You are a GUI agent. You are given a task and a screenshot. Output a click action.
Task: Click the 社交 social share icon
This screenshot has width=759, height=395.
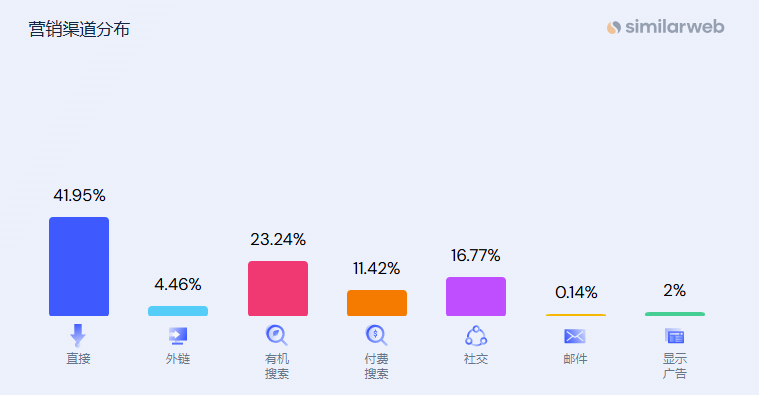(x=476, y=335)
